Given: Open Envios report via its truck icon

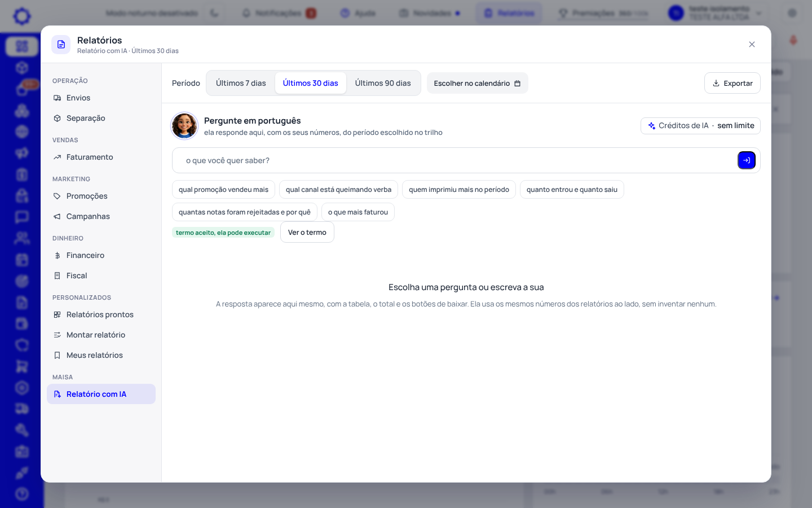Looking at the screenshot, I should tap(57, 98).
